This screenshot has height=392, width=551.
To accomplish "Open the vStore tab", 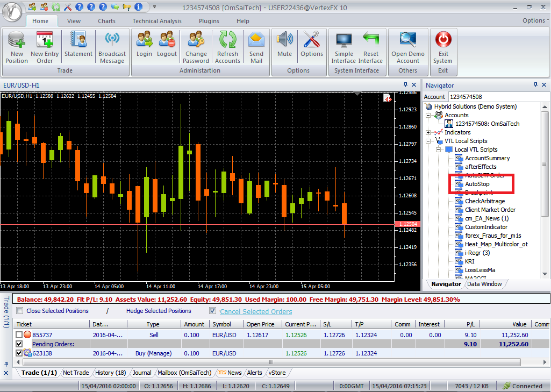I will coord(277,373).
